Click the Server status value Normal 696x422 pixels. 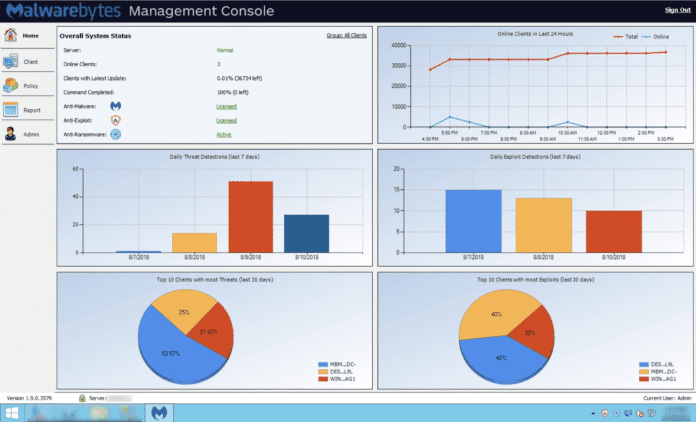[x=225, y=50]
